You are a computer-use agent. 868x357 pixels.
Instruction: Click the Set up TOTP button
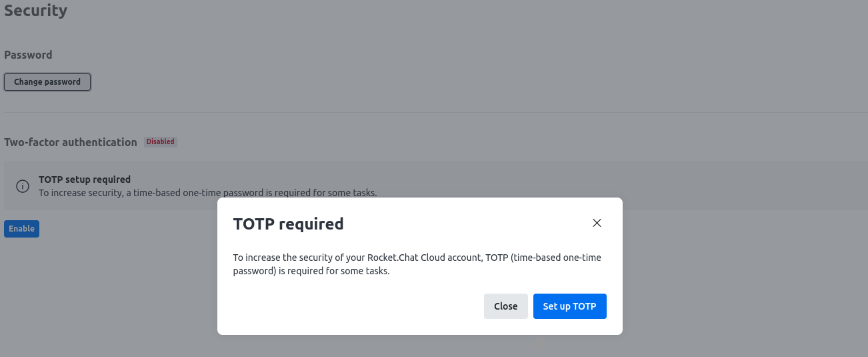point(569,306)
